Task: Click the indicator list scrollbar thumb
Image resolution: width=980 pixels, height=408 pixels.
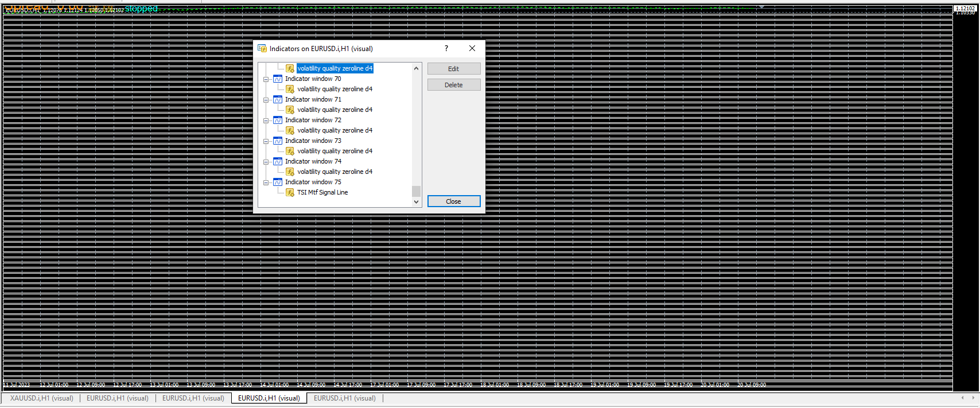Action: [417, 191]
